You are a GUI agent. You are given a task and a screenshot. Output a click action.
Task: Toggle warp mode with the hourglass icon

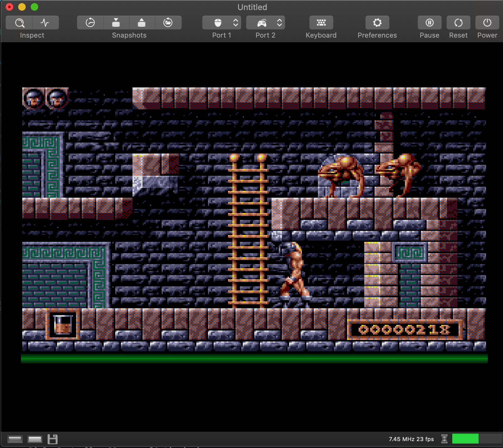point(444,439)
